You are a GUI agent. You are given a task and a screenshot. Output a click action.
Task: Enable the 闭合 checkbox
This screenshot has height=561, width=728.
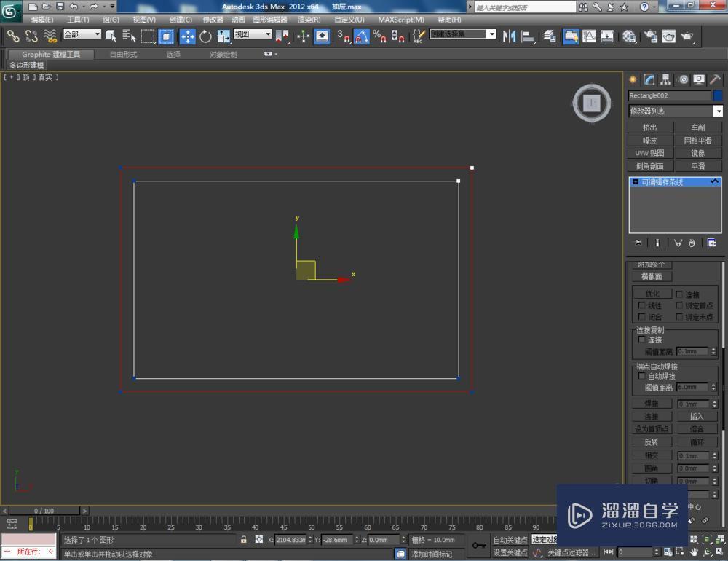click(642, 316)
